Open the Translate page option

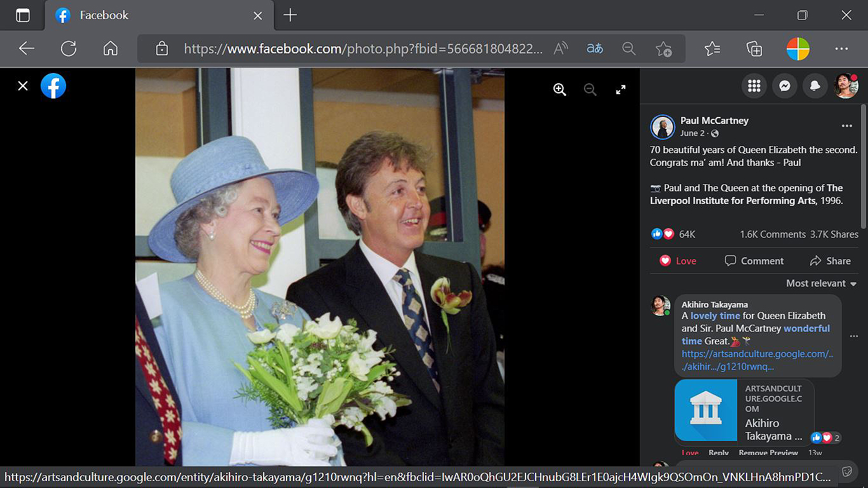pyautogui.click(x=595, y=48)
